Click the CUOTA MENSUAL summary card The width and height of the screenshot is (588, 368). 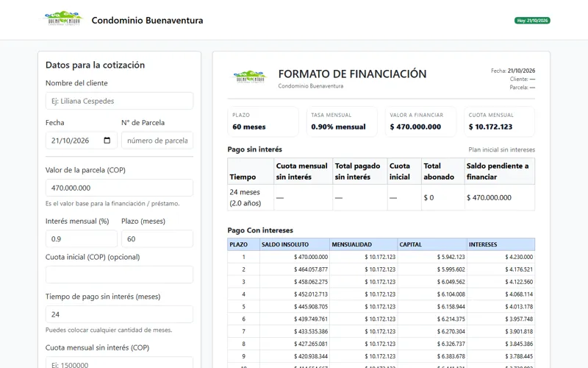tap(499, 121)
